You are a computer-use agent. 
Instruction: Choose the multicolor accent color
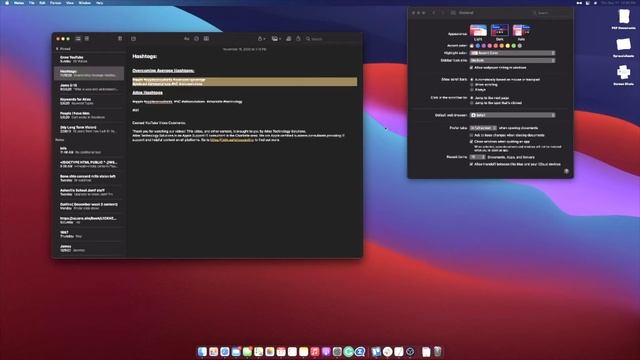(x=472, y=46)
